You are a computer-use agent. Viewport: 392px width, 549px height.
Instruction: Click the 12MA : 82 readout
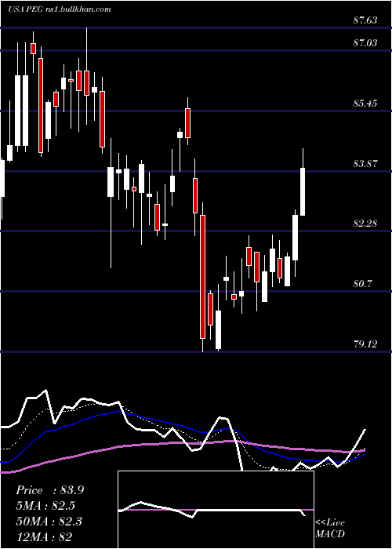point(44,536)
